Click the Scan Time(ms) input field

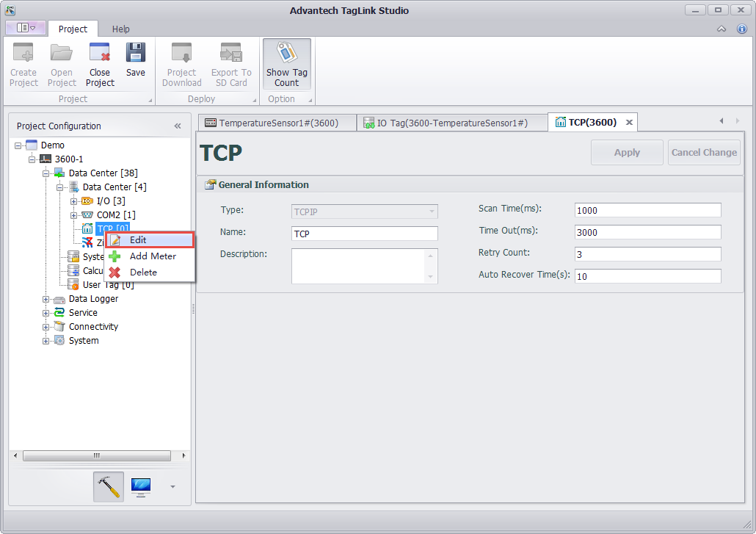pos(647,211)
